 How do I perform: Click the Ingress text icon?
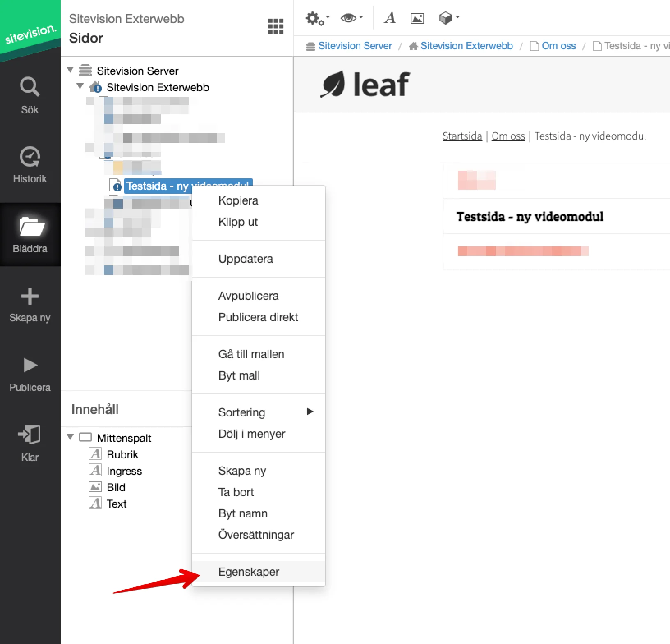click(95, 470)
